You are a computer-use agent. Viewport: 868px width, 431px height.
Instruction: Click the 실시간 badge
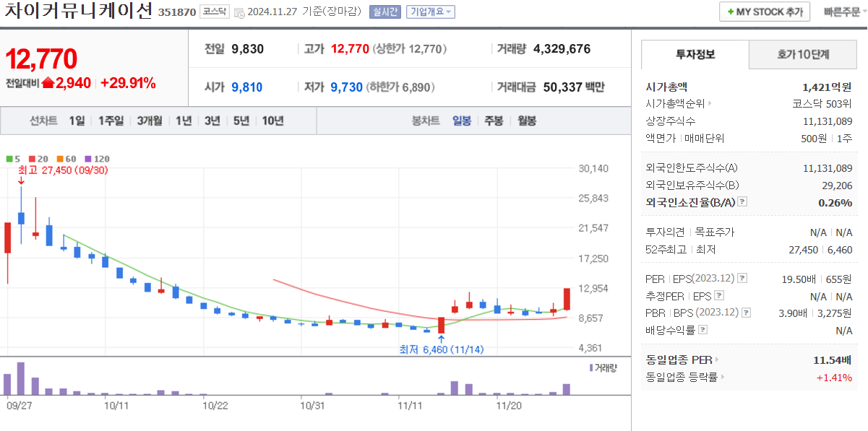pyautogui.click(x=384, y=12)
